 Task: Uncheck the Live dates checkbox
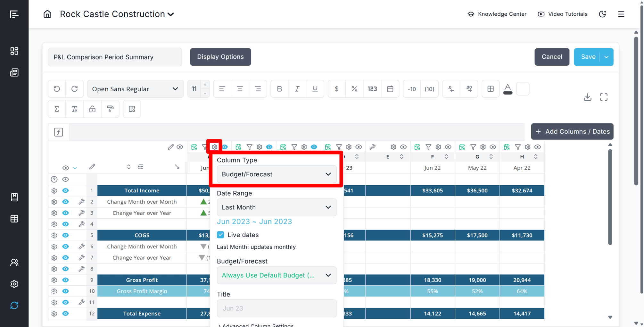coord(220,235)
